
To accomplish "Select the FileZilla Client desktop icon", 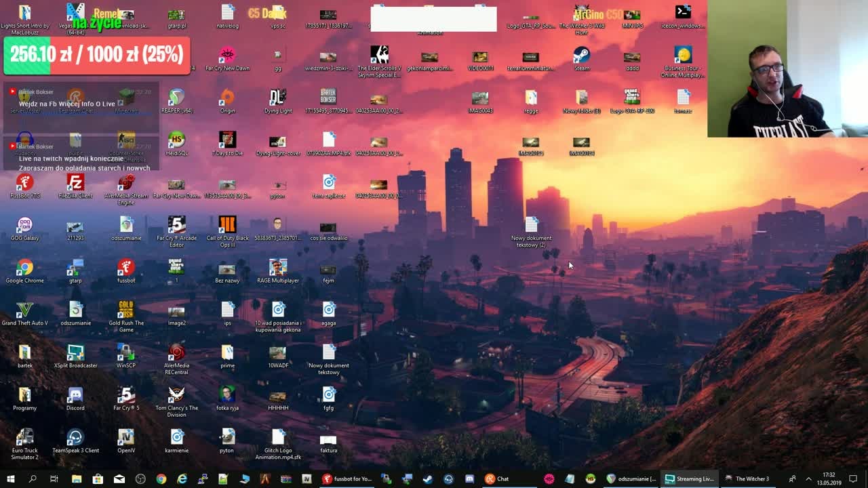I will point(75,186).
